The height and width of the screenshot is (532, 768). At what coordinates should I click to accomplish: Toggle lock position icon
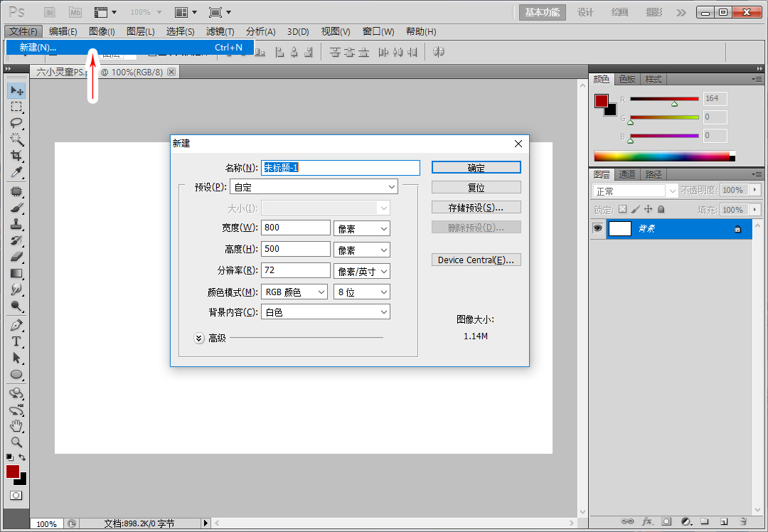coord(649,209)
